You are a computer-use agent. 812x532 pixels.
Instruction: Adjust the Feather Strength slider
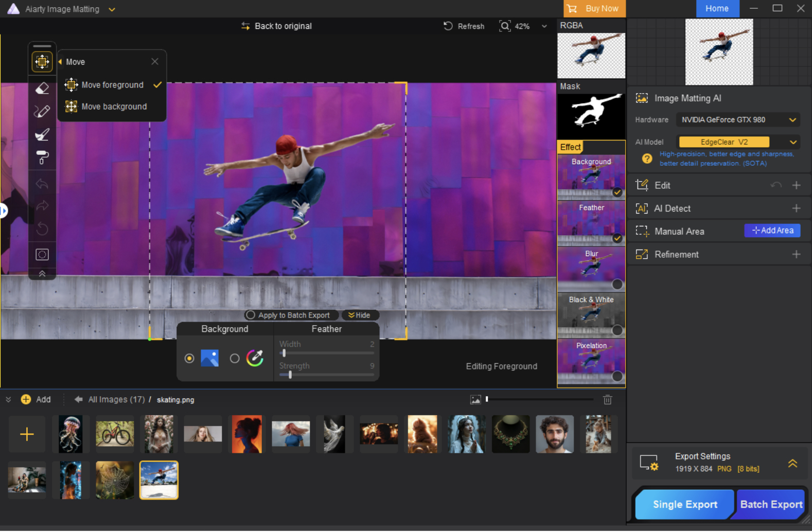click(x=290, y=375)
